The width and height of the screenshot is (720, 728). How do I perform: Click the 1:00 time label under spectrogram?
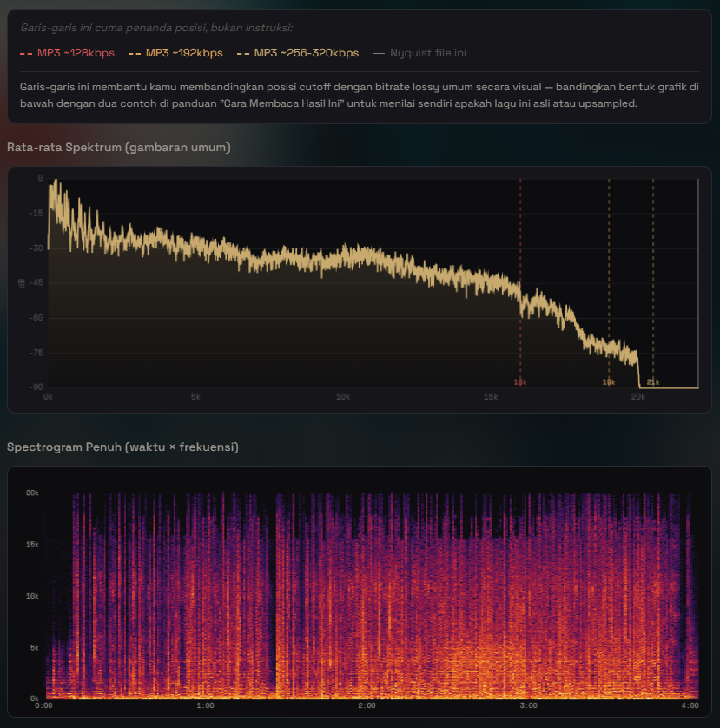[205, 705]
